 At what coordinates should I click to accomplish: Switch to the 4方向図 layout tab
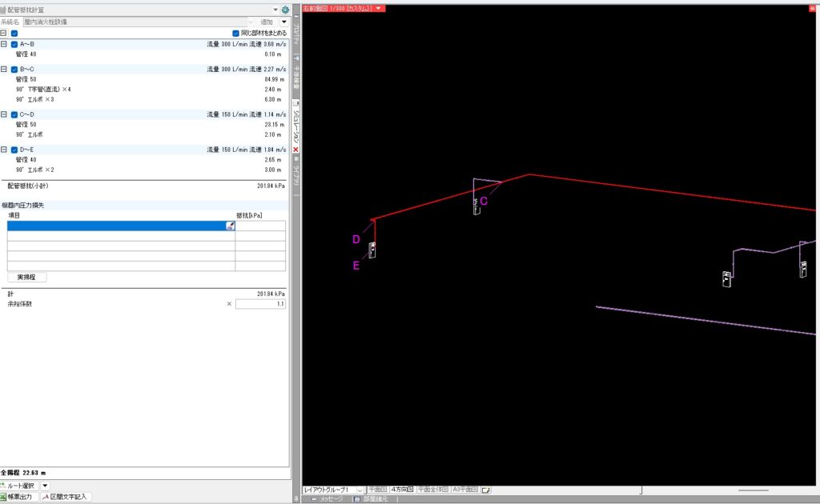pos(402,489)
